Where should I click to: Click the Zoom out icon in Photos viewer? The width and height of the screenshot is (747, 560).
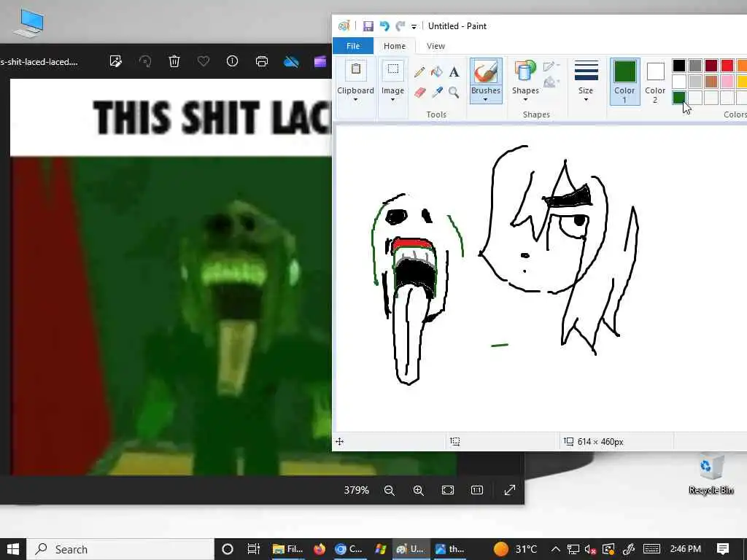[390, 491]
